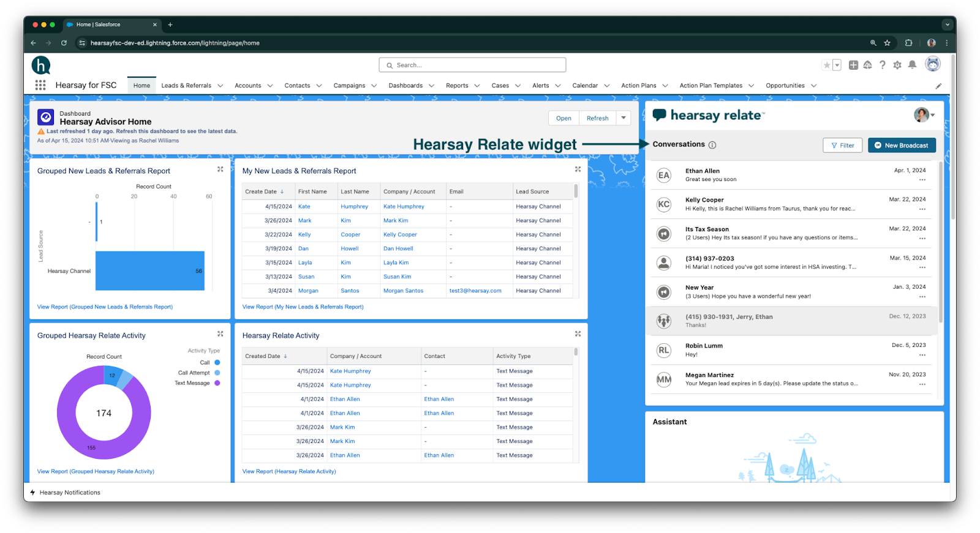980x533 pixels.
Task: Click the browser address bar URL
Action: click(175, 43)
